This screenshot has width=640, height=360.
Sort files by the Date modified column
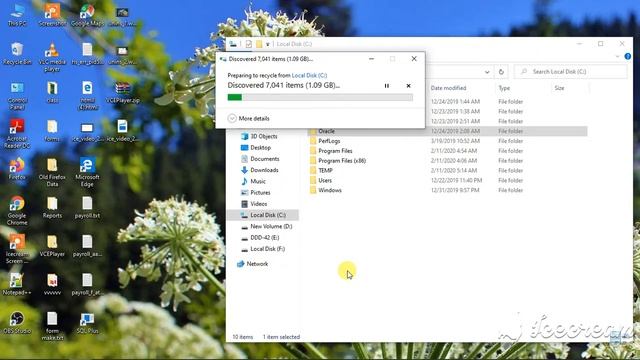pos(448,88)
